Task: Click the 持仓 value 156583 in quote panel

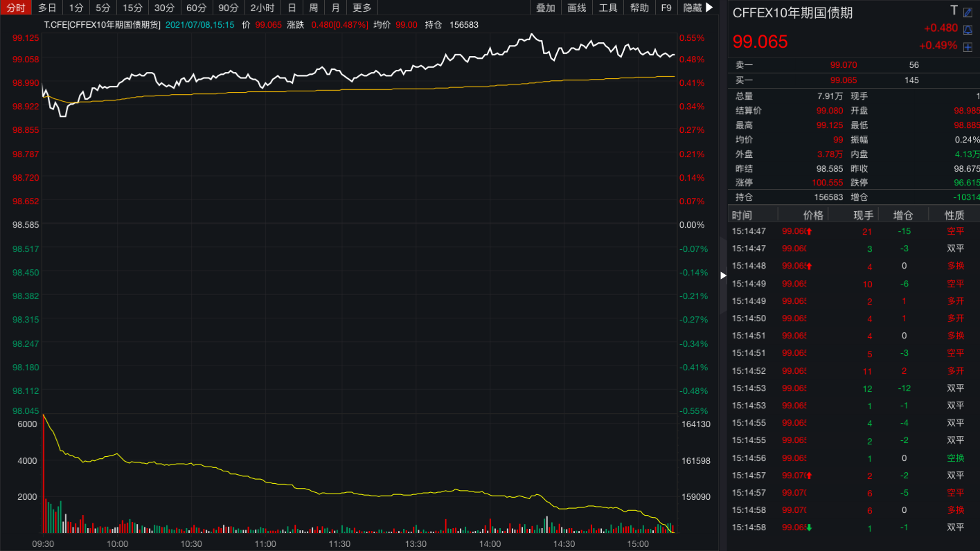Action: [x=828, y=197]
